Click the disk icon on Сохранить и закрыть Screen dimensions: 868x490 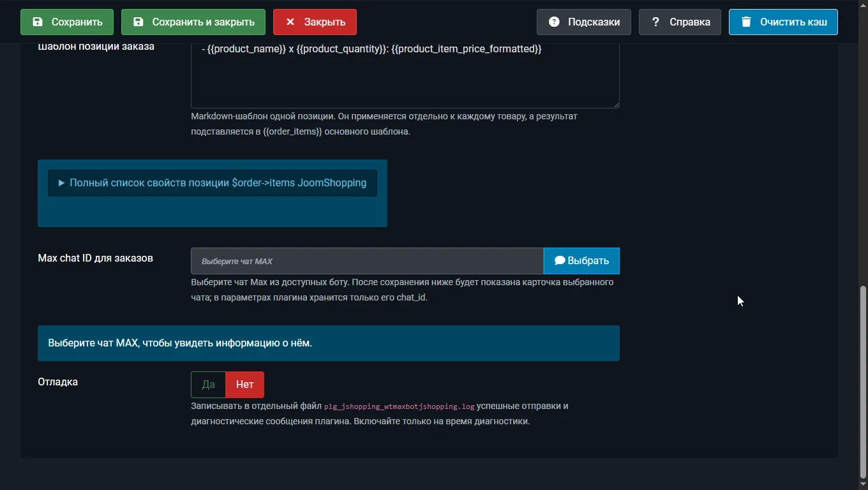(138, 22)
